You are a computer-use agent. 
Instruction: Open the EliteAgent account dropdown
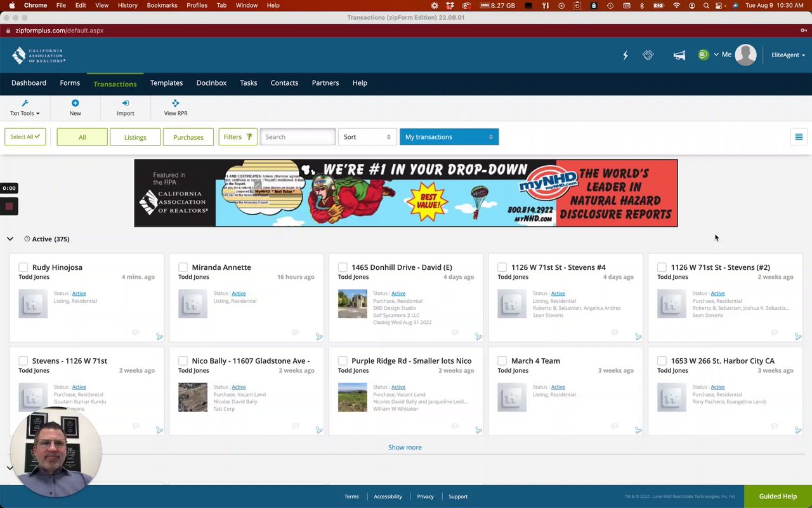pyautogui.click(x=788, y=55)
